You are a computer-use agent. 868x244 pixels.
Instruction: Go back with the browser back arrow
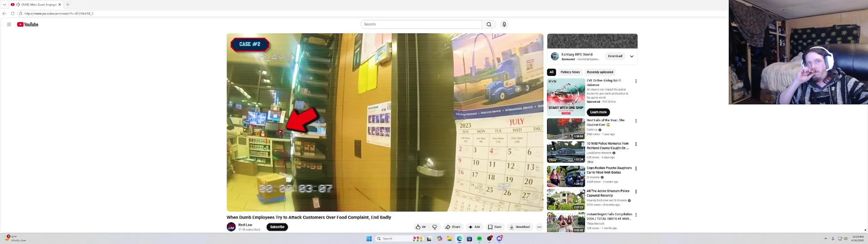(x=4, y=14)
